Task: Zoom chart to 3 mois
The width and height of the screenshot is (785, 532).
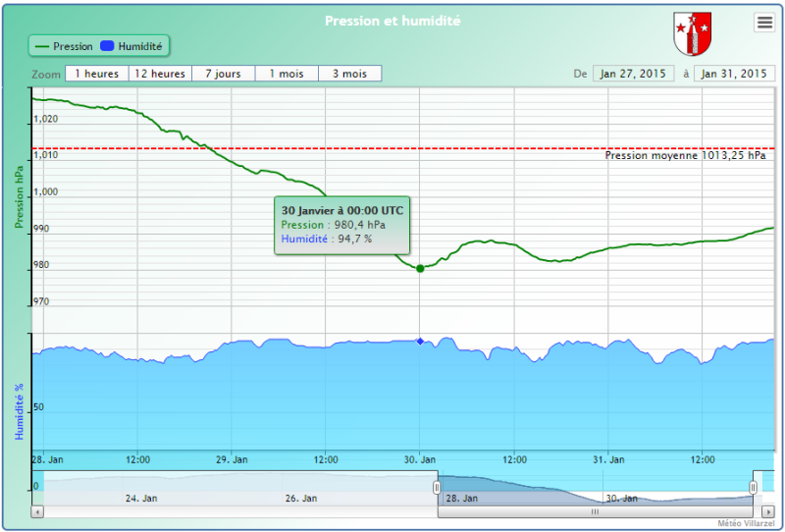Action: (349, 74)
